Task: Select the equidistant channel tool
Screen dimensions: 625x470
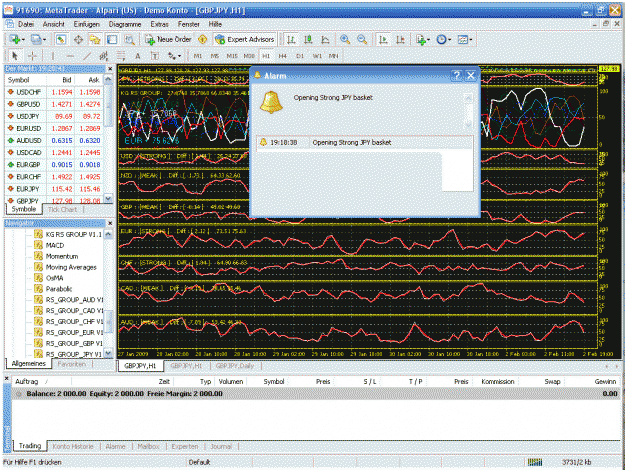Action: tap(104, 56)
